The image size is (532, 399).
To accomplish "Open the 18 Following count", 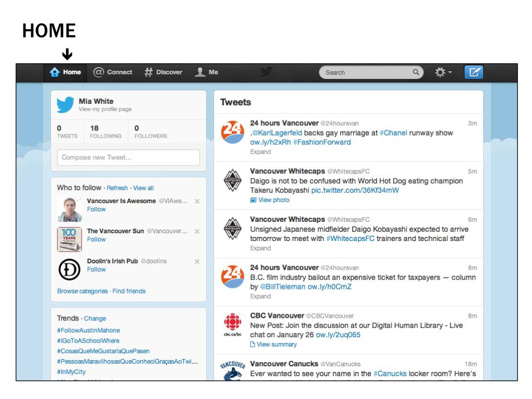I will pyautogui.click(x=105, y=131).
